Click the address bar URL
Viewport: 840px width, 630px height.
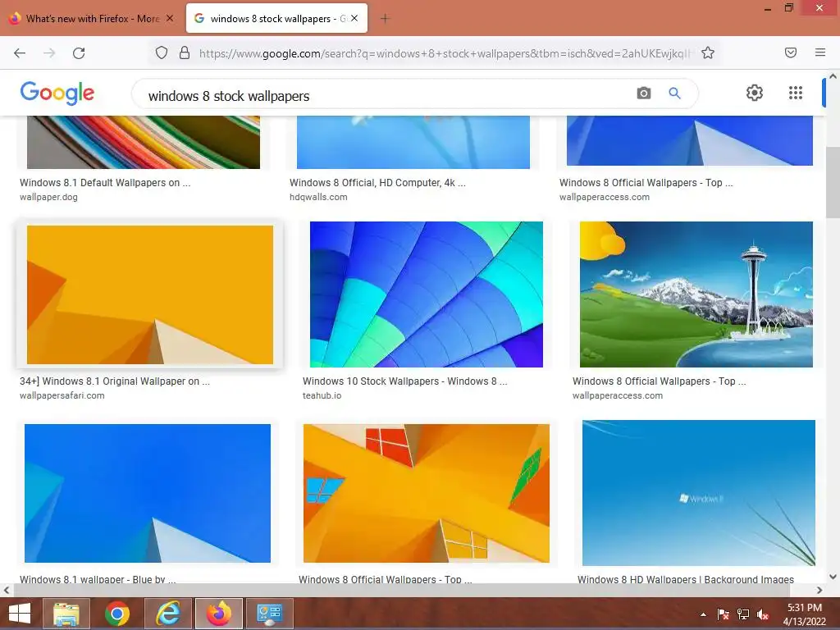(x=445, y=53)
